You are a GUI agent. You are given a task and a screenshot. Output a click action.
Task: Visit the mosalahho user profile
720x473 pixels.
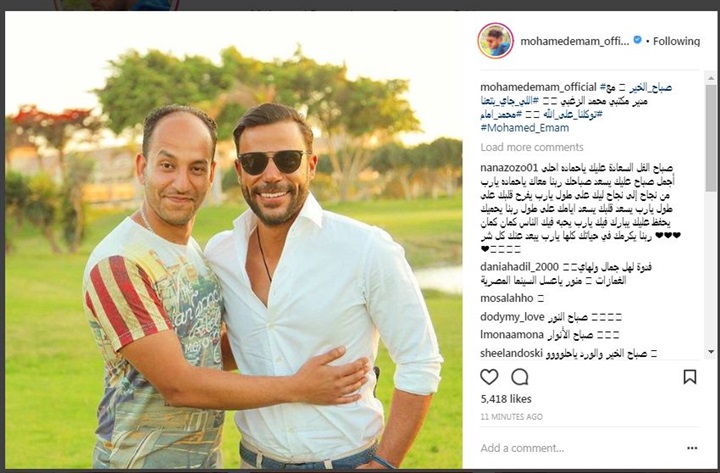[506, 298]
